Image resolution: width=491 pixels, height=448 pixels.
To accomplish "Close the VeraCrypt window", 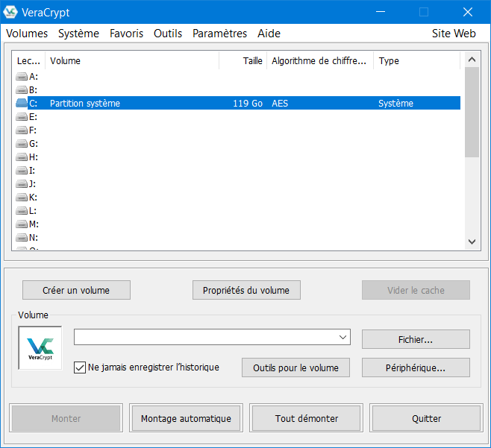I will click(x=468, y=12).
